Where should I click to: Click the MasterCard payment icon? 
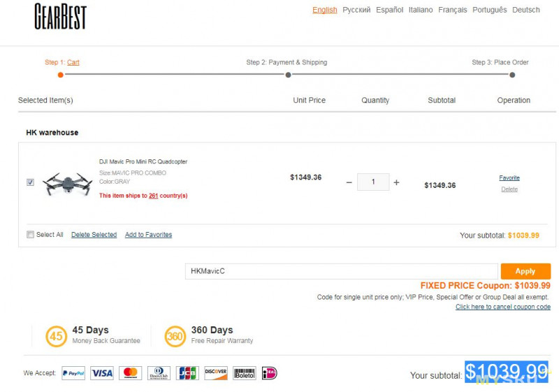pyautogui.click(x=131, y=373)
